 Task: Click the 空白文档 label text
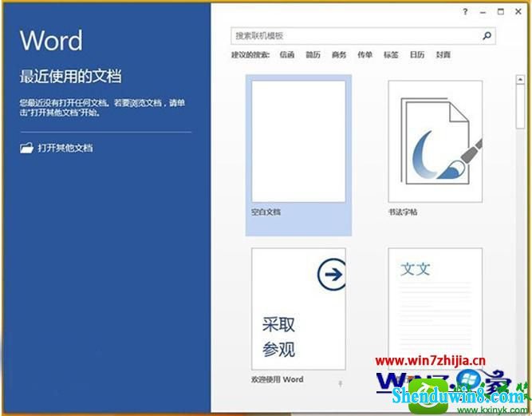coord(266,212)
